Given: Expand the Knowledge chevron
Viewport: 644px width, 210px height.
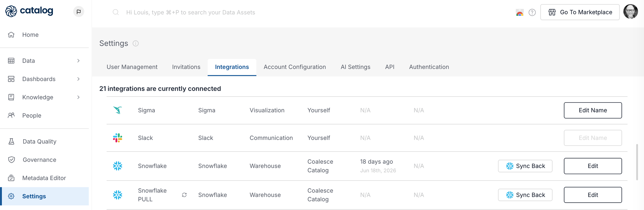Looking at the screenshot, I should [x=79, y=97].
